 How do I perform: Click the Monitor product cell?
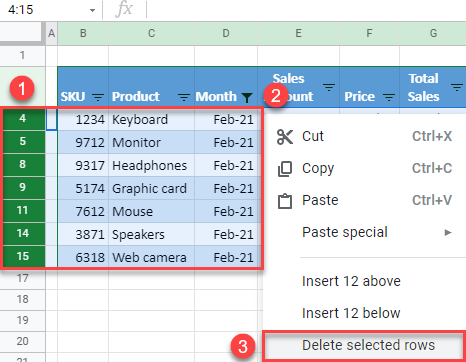pyautogui.click(x=152, y=142)
